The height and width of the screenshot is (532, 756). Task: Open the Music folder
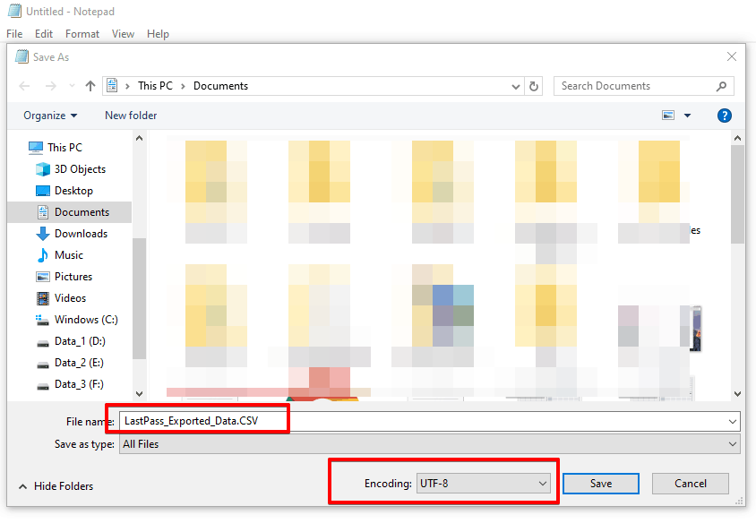[x=60, y=255]
